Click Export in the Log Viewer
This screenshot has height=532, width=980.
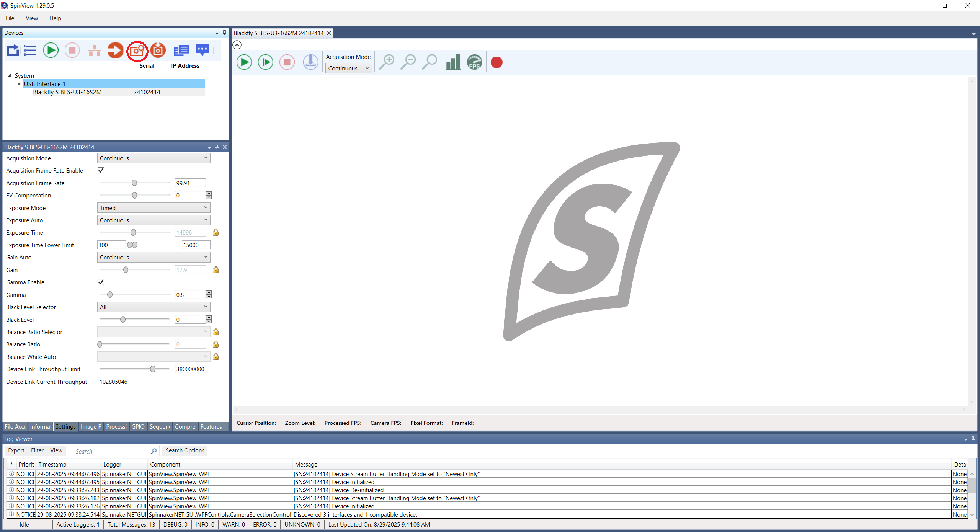[x=16, y=450]
